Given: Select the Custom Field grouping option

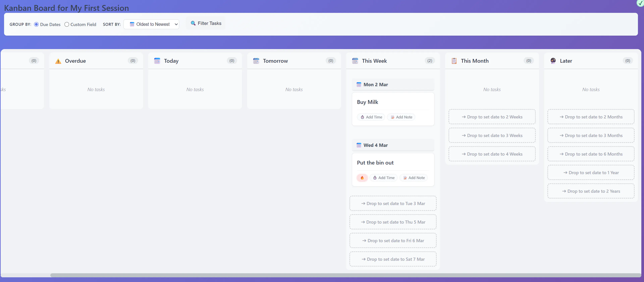Looking at the screenshot, I should click(x=67, y=24).
